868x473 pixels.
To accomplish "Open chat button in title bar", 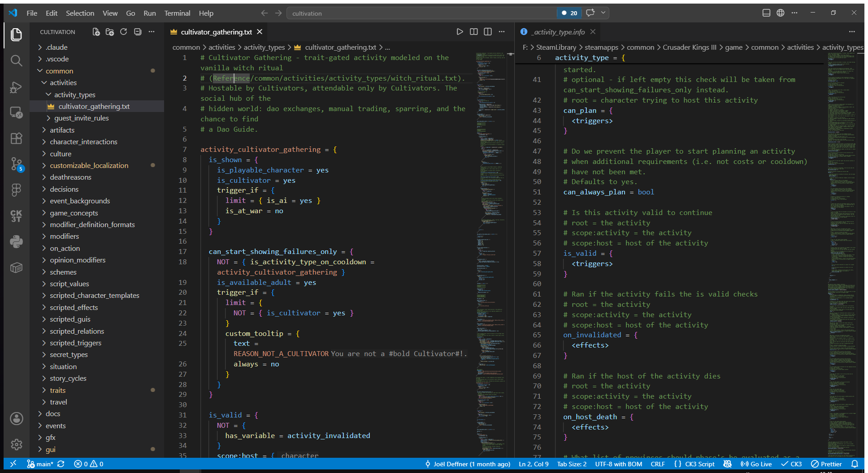I will (590, 13).
